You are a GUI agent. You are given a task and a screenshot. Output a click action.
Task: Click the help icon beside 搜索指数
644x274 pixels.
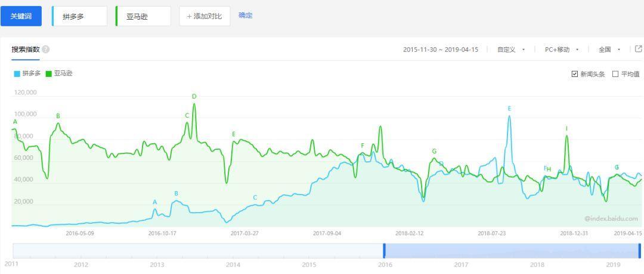tap(46, 50)
